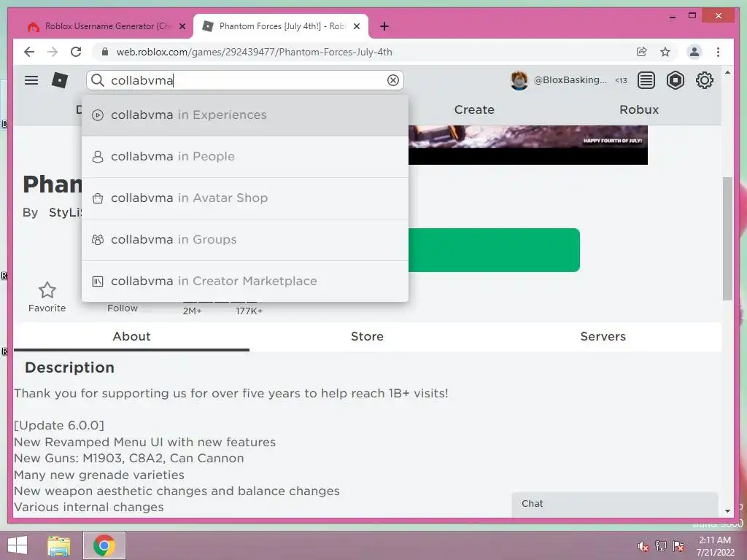
Task: Click the Description heading
Action: (x=69, y=367)
